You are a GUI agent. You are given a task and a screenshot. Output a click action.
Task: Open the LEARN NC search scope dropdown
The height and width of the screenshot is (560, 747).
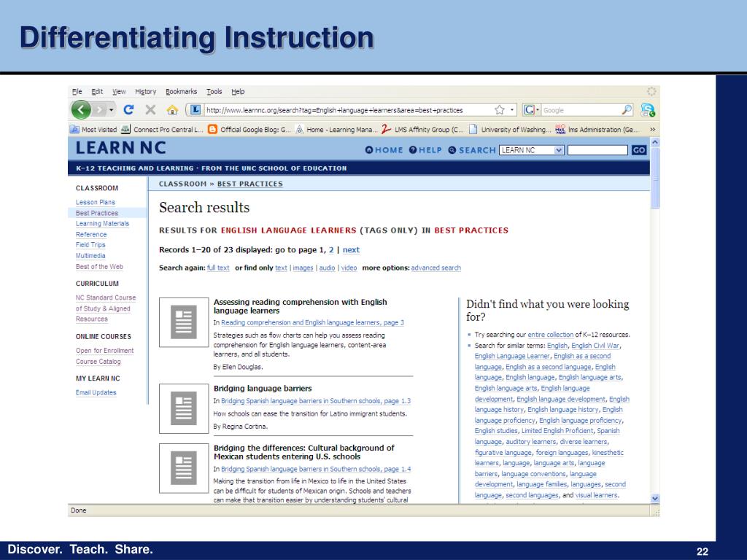click(532, 150)
